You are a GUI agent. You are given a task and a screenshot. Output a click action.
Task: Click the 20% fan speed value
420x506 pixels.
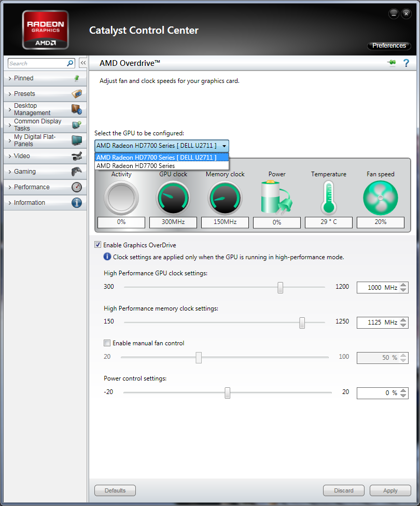(380, 222)
